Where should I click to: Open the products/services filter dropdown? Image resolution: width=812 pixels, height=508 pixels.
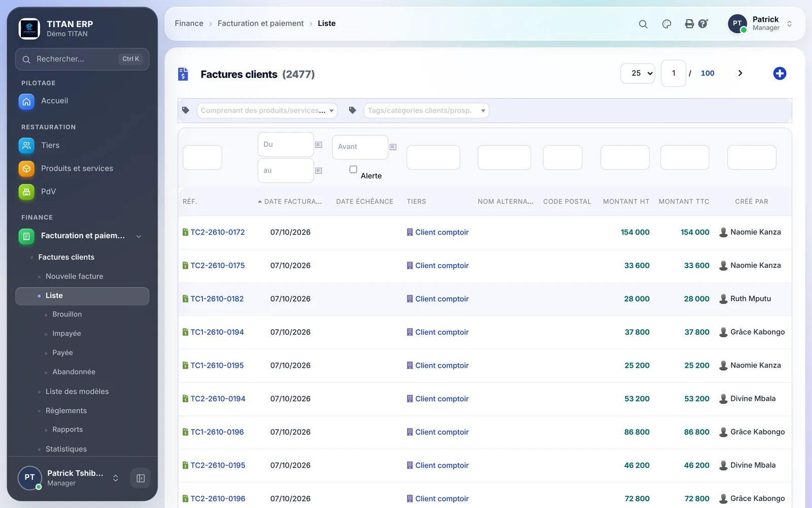coord(267,111)
